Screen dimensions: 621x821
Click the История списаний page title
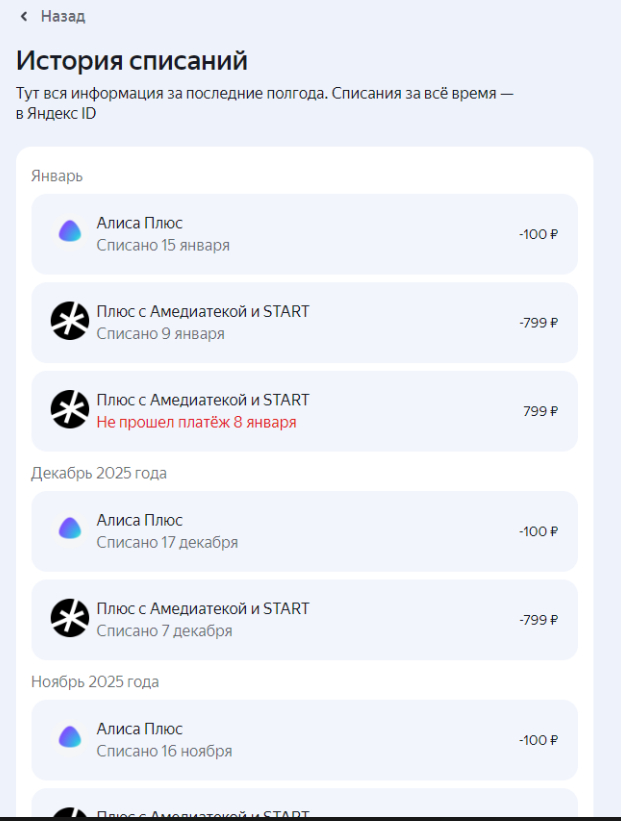pos(132,60)
